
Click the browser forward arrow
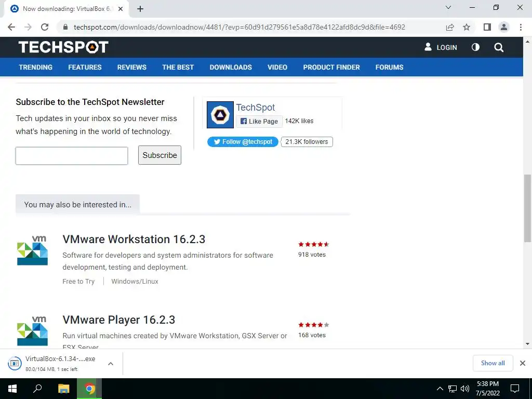point(28,27)
